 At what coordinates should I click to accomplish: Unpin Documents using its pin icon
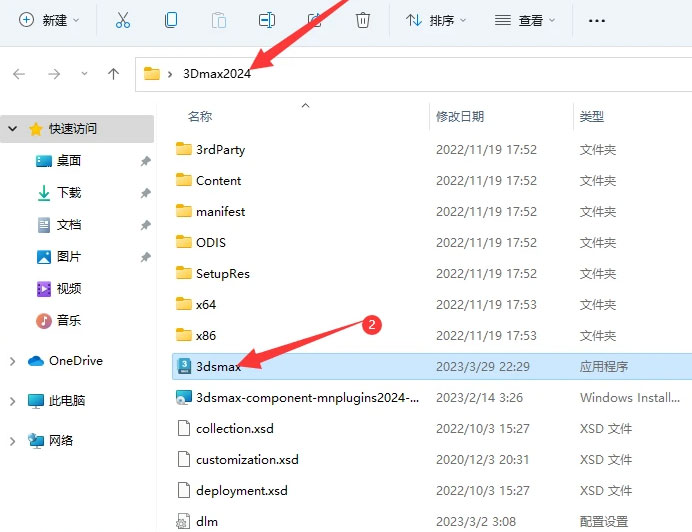tap(146, 225)
